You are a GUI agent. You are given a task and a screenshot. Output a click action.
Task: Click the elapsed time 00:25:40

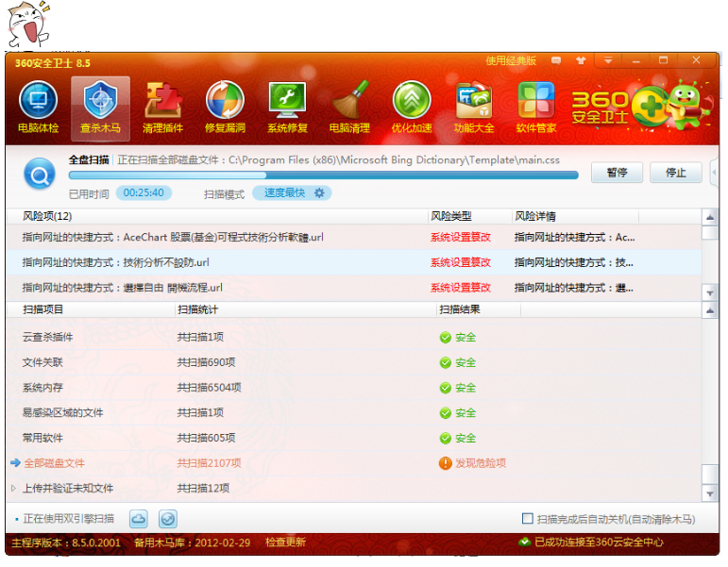click(x=144, y=193)
